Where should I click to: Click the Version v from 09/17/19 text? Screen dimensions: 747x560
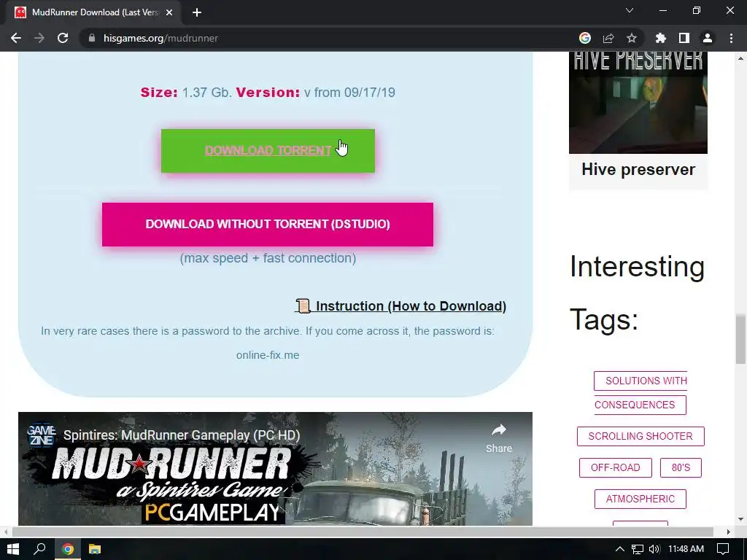coord(316,93)
